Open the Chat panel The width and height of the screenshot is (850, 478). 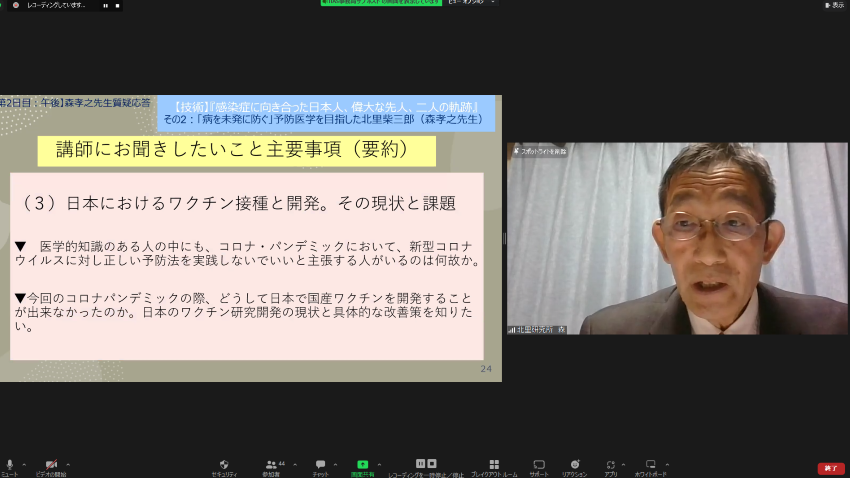point(320,465)
